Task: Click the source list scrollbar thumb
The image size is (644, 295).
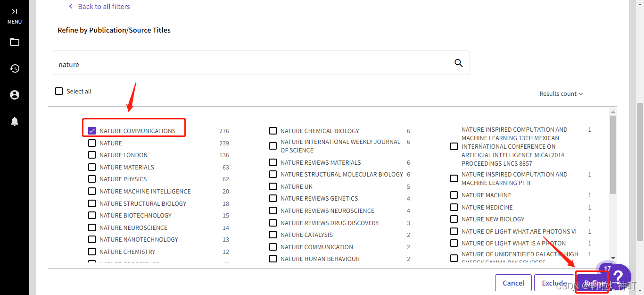Action: pos(613,155)
